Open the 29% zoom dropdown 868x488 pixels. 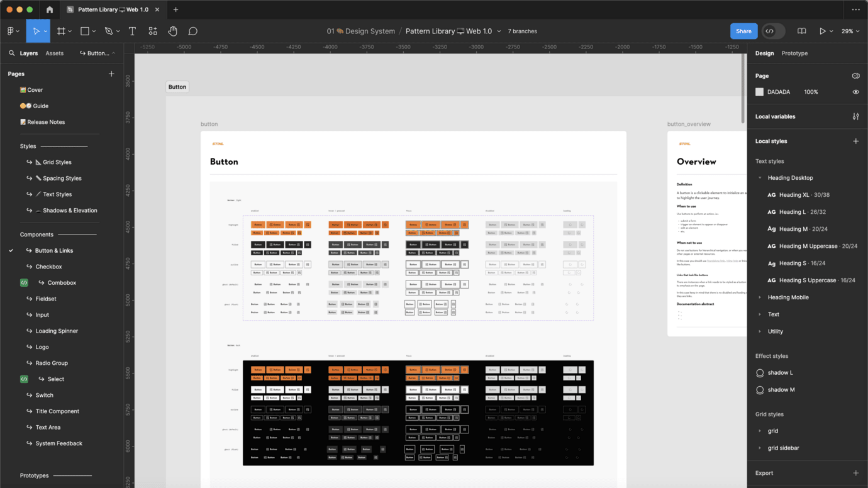[850, 31]
